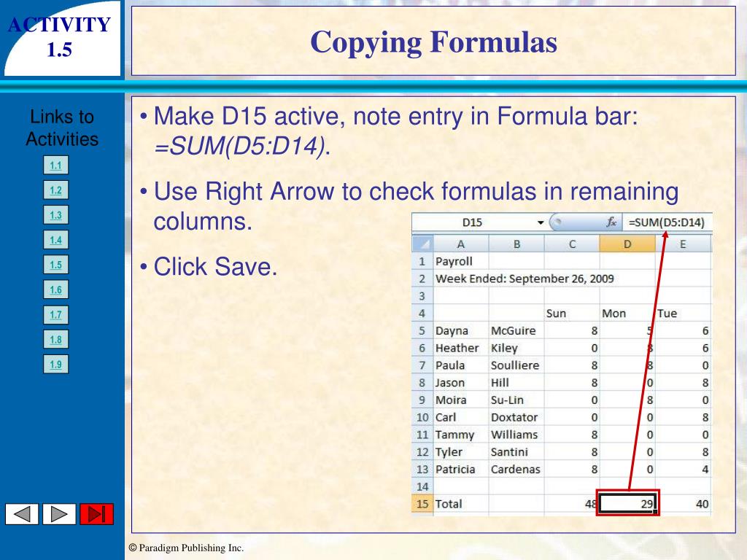Open activity link 1.9
The image size is (747, 560).
(x=55, y=365)
